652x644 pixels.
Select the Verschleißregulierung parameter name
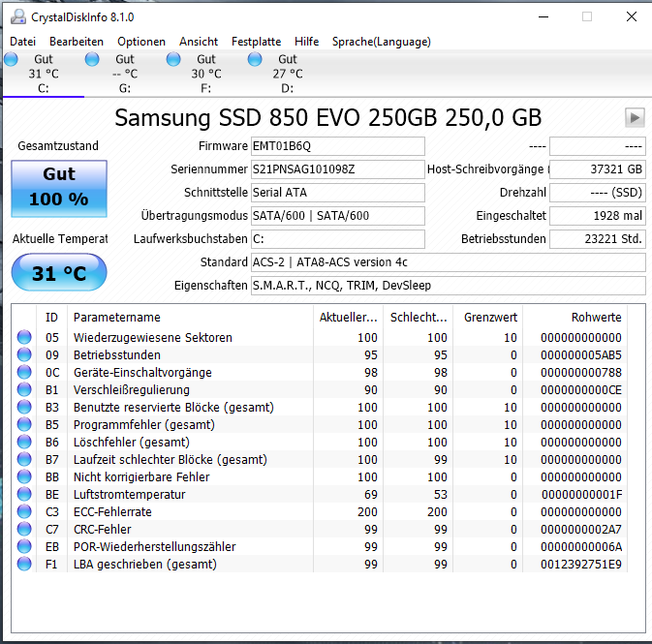pyautogui.click(x=132, y=390)
